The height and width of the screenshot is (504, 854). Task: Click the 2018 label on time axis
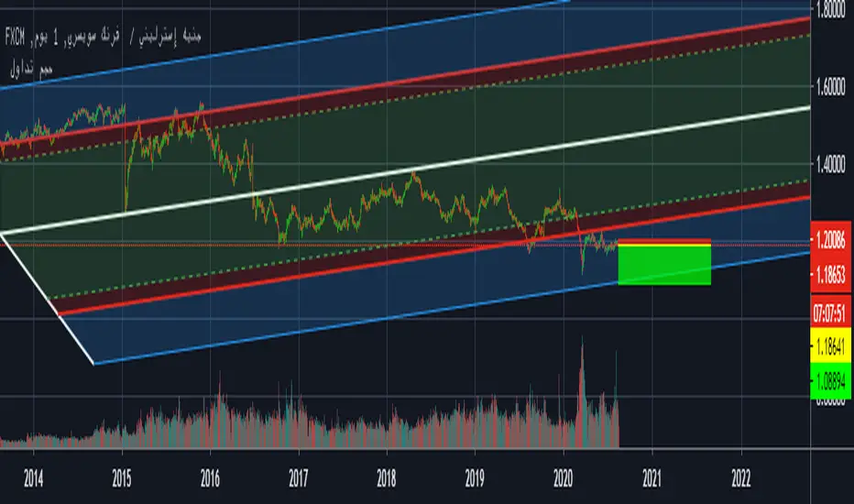point(387,478)
